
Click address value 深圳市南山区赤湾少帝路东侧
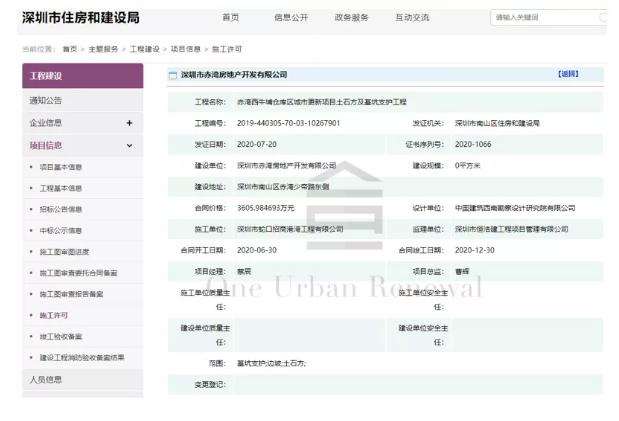click(283, 186)
